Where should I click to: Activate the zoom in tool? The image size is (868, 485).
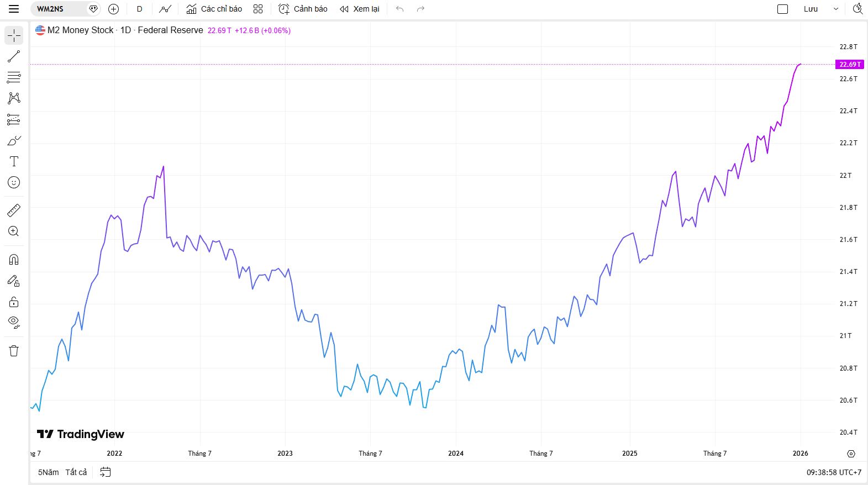click(x=14, y=231)
